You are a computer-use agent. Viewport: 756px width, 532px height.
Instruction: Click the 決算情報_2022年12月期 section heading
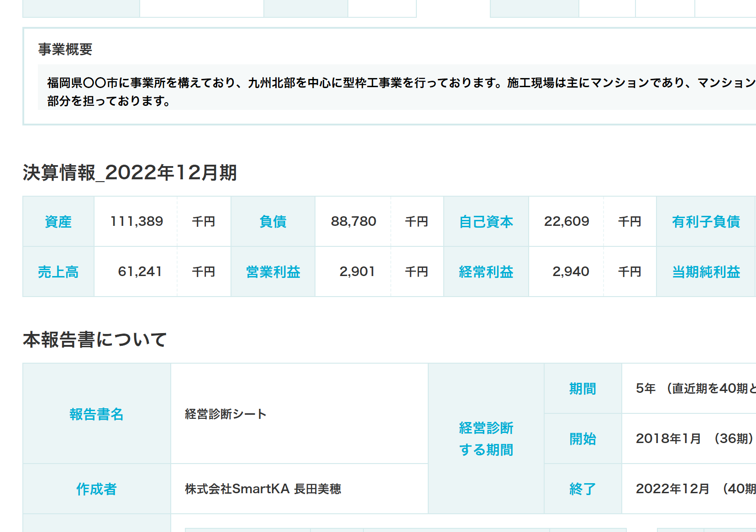tap(130, 173)
